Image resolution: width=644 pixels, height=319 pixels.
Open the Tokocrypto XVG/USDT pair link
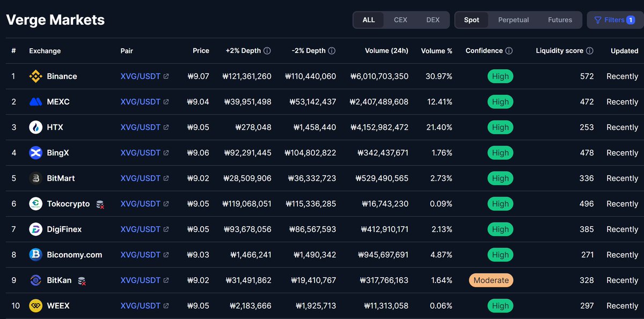[141, 204]
